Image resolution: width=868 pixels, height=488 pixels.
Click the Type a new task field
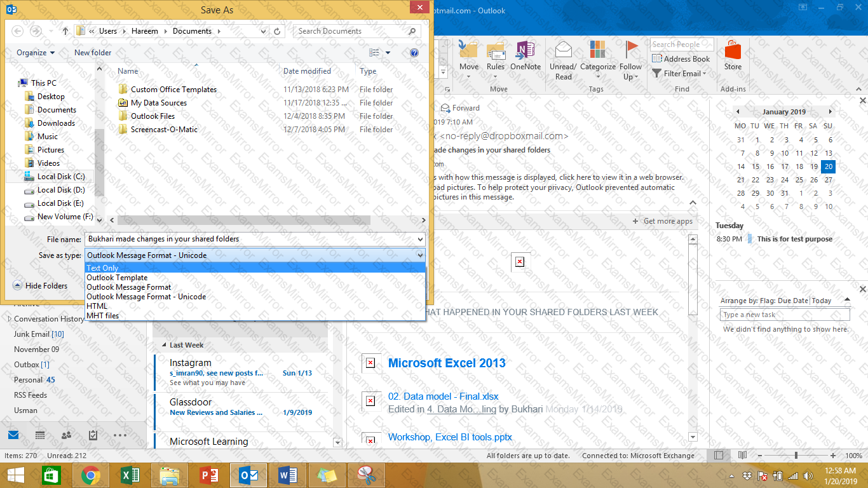[785, 315]
